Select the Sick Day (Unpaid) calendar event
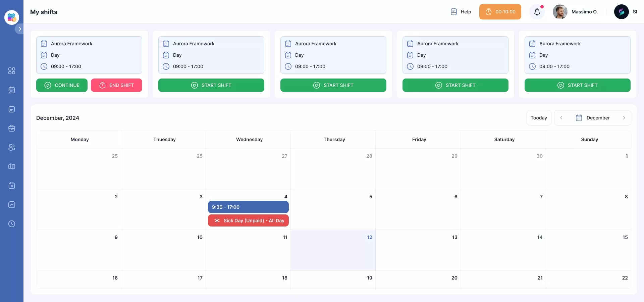This screenshot has width=644, height=302. 248,220
